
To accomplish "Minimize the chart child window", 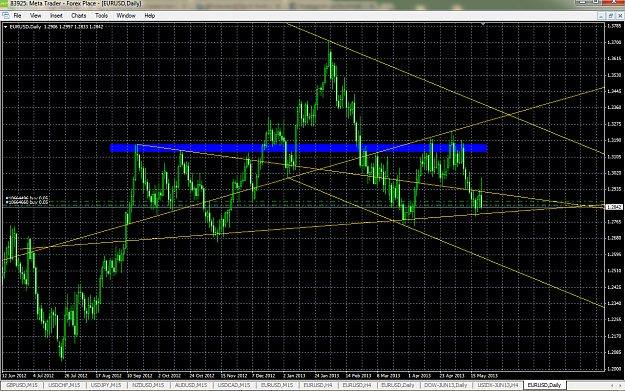I will tap(601, 16).
